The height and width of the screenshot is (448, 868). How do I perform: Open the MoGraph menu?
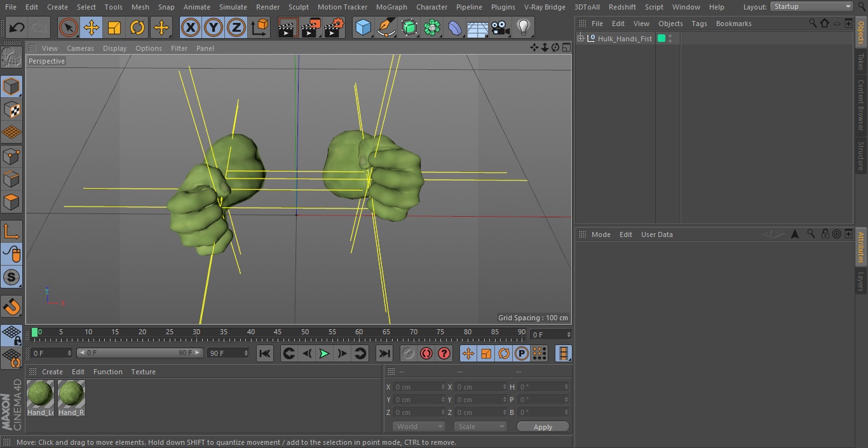coord(391,7)
